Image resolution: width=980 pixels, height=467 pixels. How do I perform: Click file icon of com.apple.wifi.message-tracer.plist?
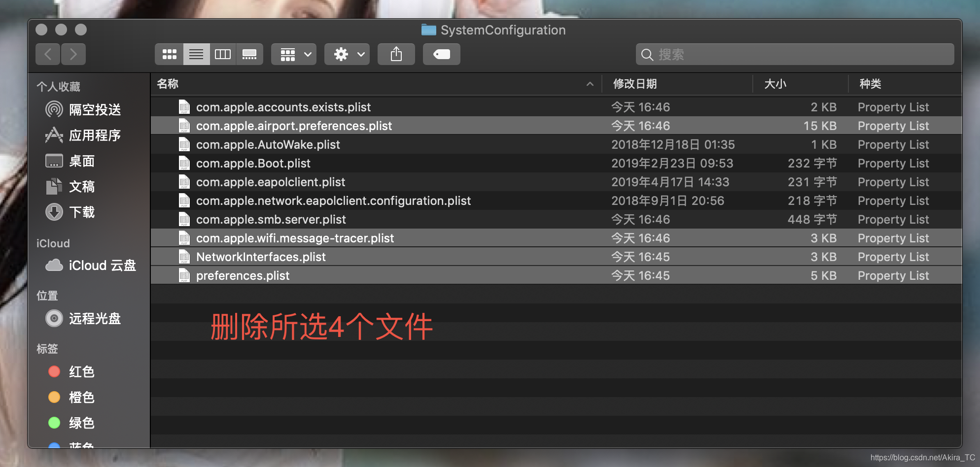pyautogui.click(x=184, y=238)
